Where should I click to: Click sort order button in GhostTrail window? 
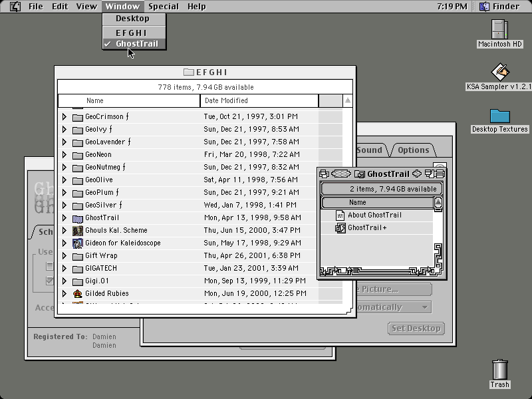click(438, 203)
